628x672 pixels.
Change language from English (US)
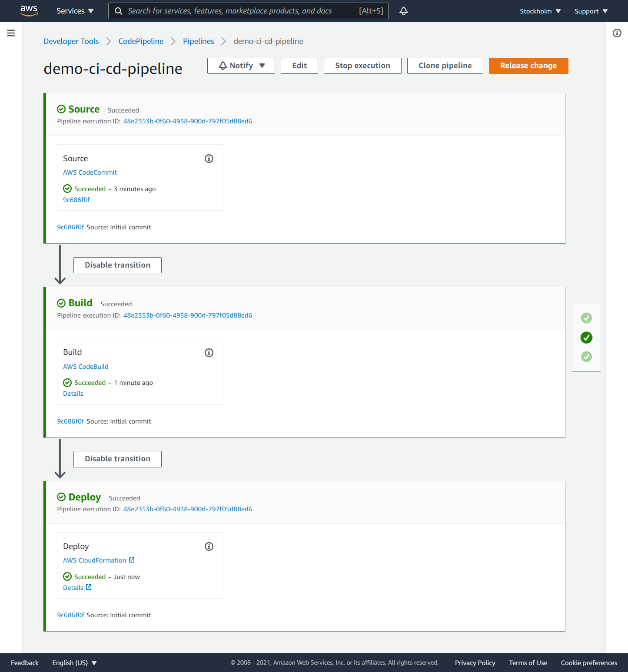click(74, 663)
